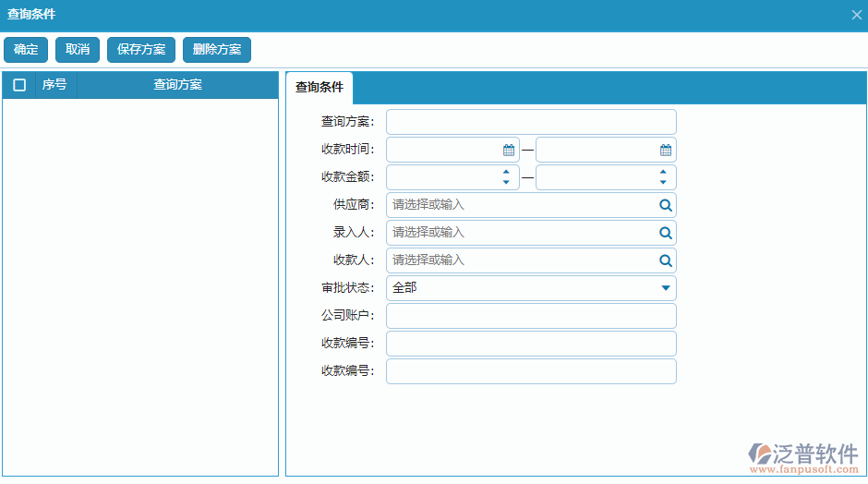The width and height of the screenshot is (868, 484).
Task: Focus the first 收款编号 input field
Action: point(531,344)
